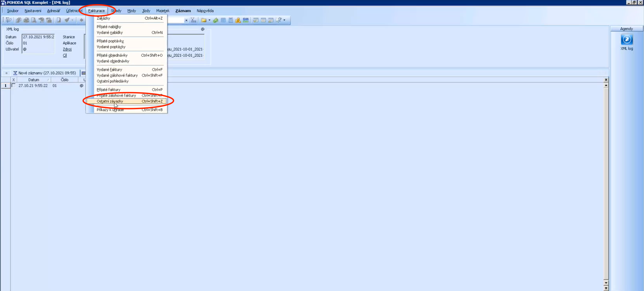Select Přijaté objednávky menu entry
This screenshot has height=291, width=644.
pos(126,55)
